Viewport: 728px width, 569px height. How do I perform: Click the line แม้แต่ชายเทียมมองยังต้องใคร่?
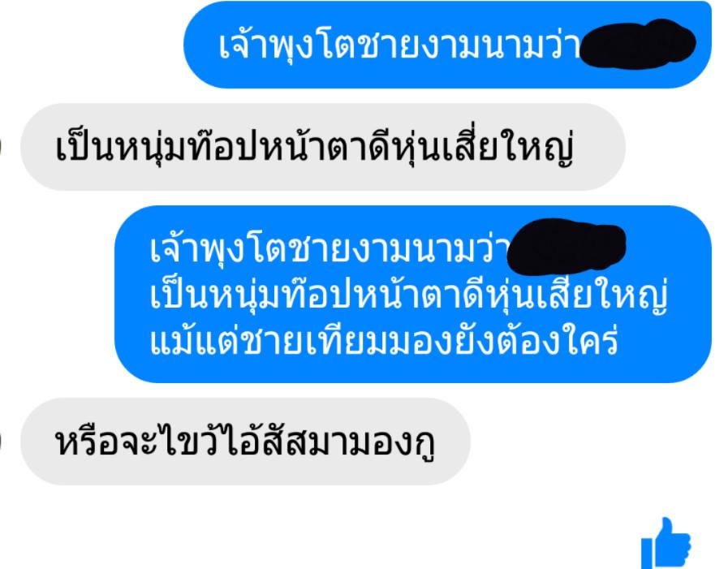click(x=384, y=341)
